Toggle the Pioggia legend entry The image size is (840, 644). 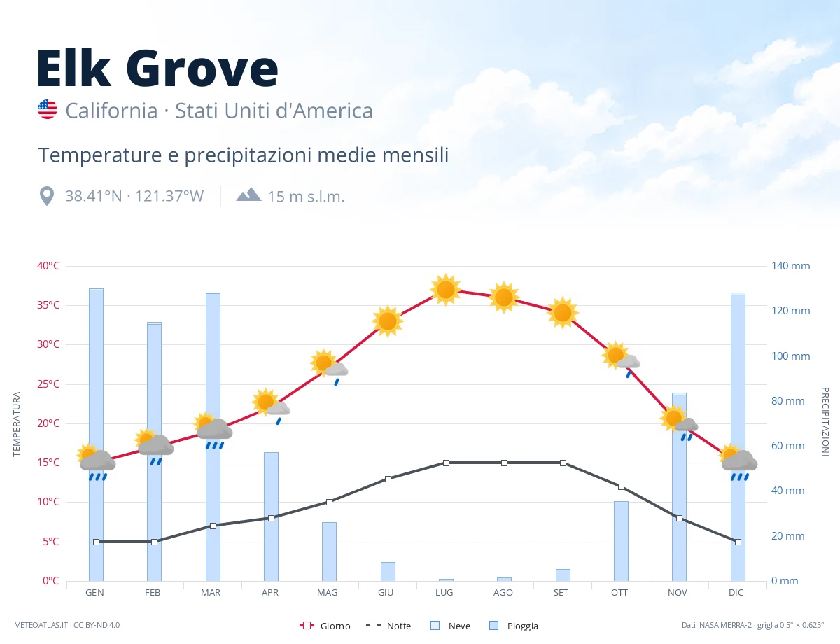pyautogui.click(x=513, y=626)
